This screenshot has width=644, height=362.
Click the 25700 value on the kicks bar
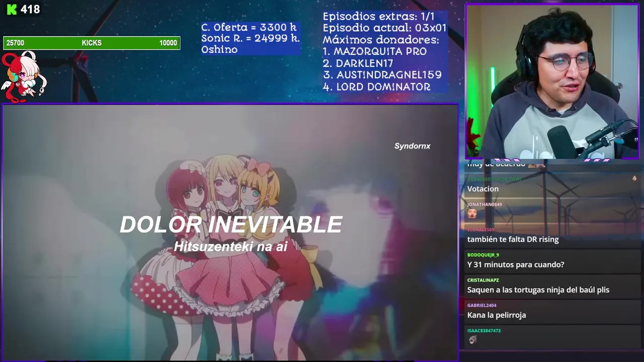click(x=15, y=43)
